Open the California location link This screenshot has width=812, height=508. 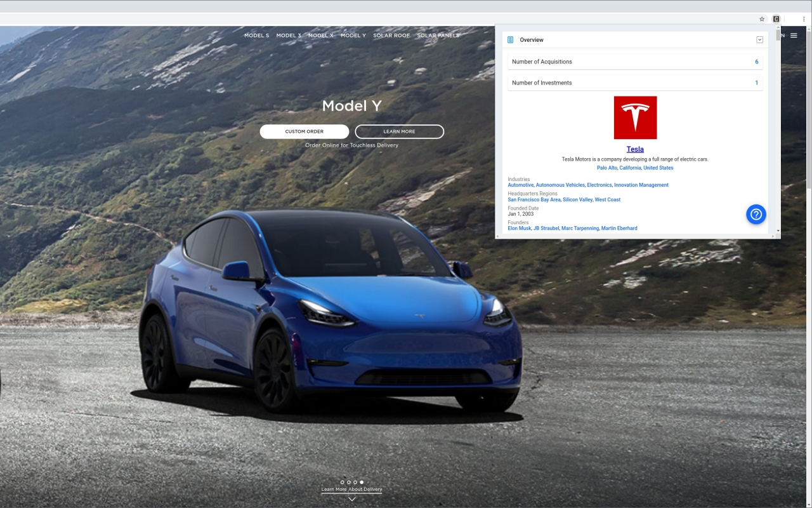tap(631, 168)
